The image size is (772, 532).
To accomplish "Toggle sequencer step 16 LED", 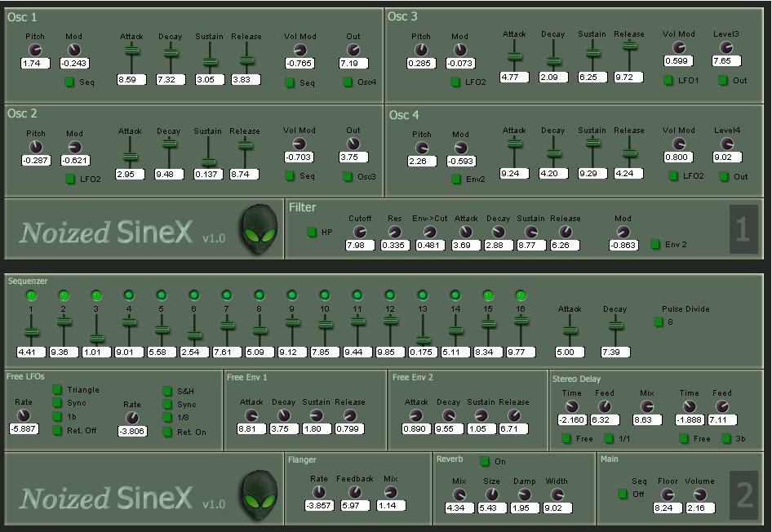I will (x=521, y=295).
